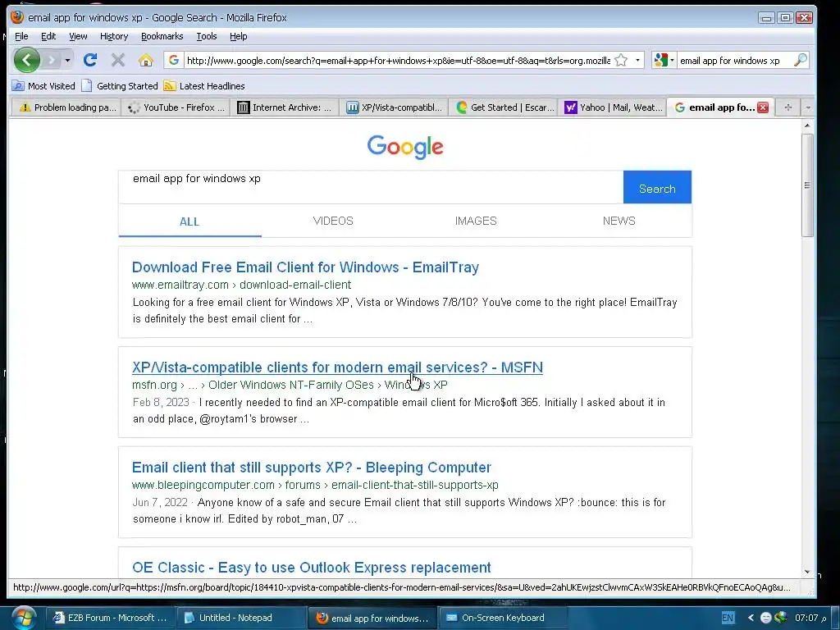Open the Help menu
840x630 pixels.
pos(239,36)
